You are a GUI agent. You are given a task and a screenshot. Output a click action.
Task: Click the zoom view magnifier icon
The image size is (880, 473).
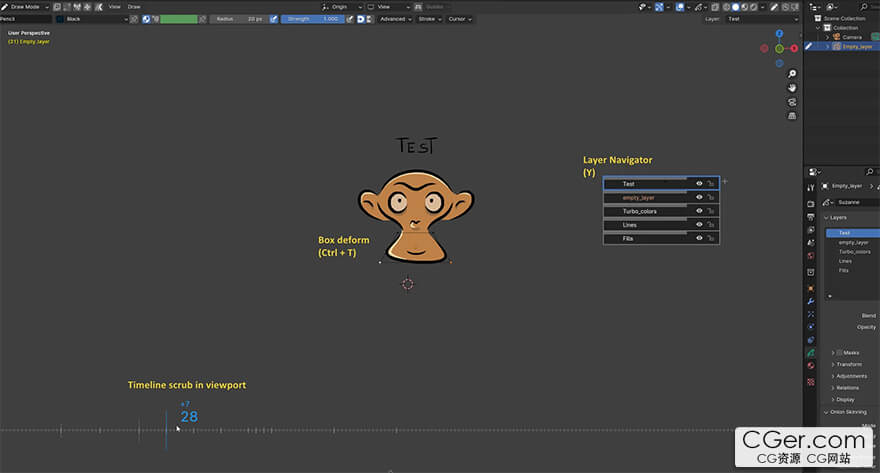792,74
